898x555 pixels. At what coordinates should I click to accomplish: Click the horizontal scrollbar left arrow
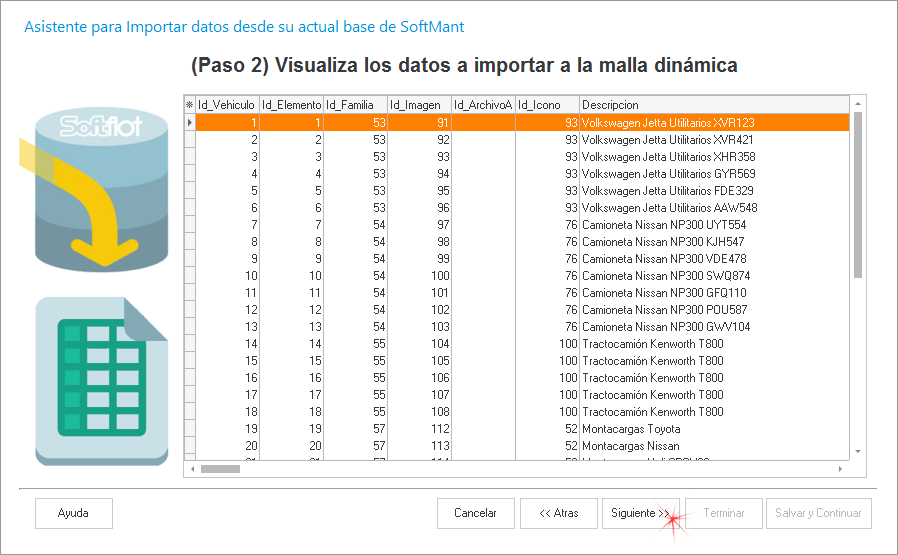pyautogui.click(x=190, y=468)
